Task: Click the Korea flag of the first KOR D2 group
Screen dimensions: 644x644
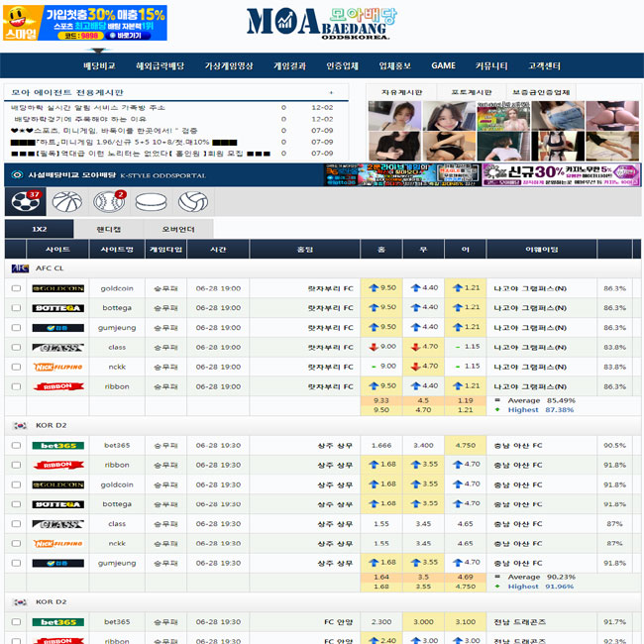Action: point(20,425)
